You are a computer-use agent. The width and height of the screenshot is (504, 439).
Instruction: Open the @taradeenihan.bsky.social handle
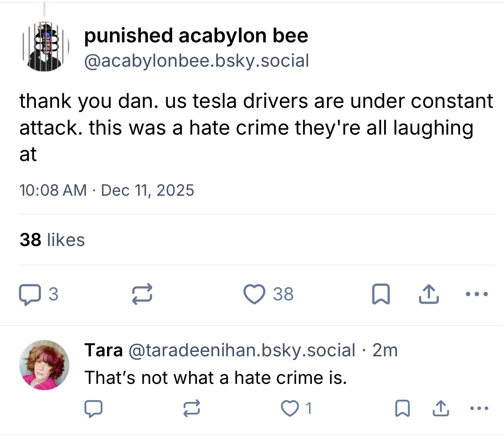(x=241, y=350)
